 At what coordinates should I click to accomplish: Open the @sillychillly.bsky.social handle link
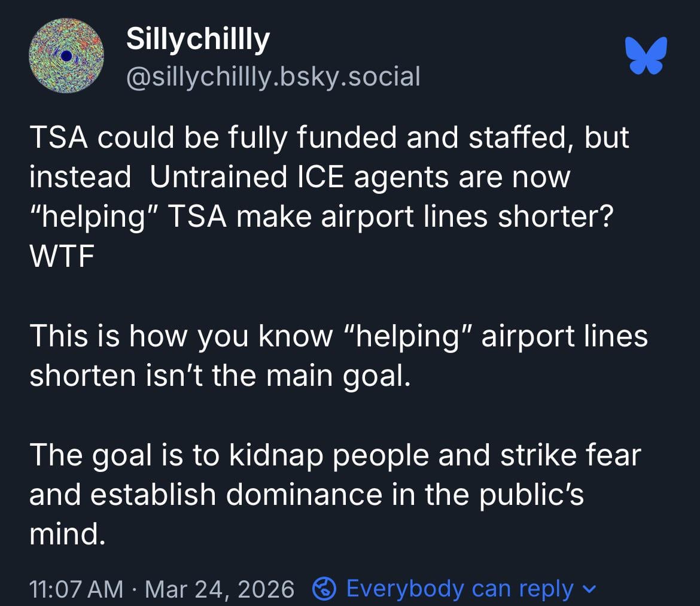[x=273, y=77]
